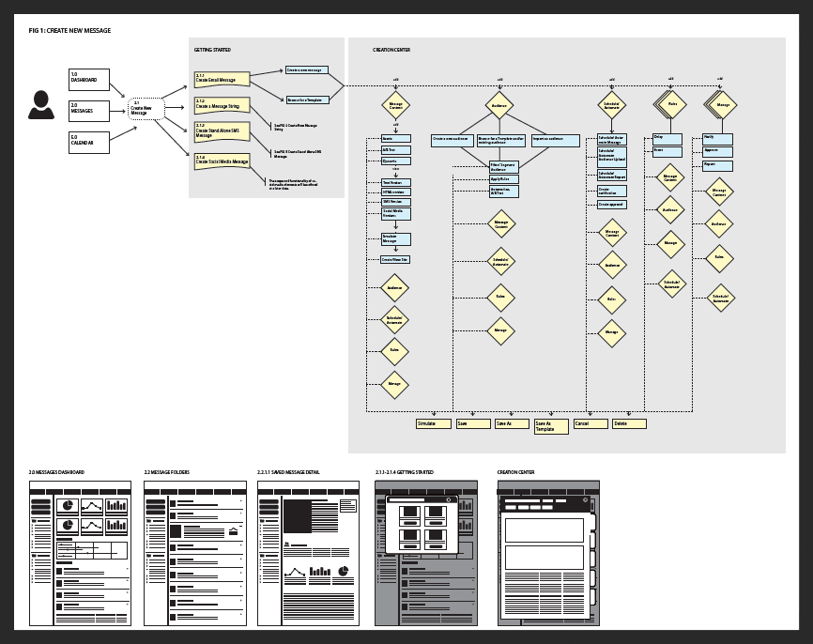This screenshot has width=813, height=644.
Task: Select the 1.0 Dashboard box
Action: pyautogui.click(x=89, y=80)
